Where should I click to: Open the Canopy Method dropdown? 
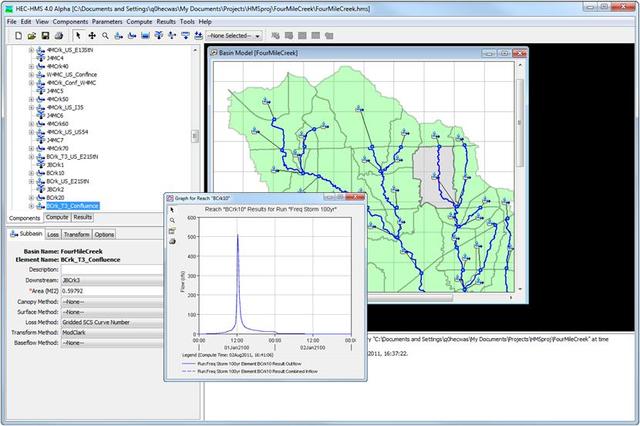(111, 302)
